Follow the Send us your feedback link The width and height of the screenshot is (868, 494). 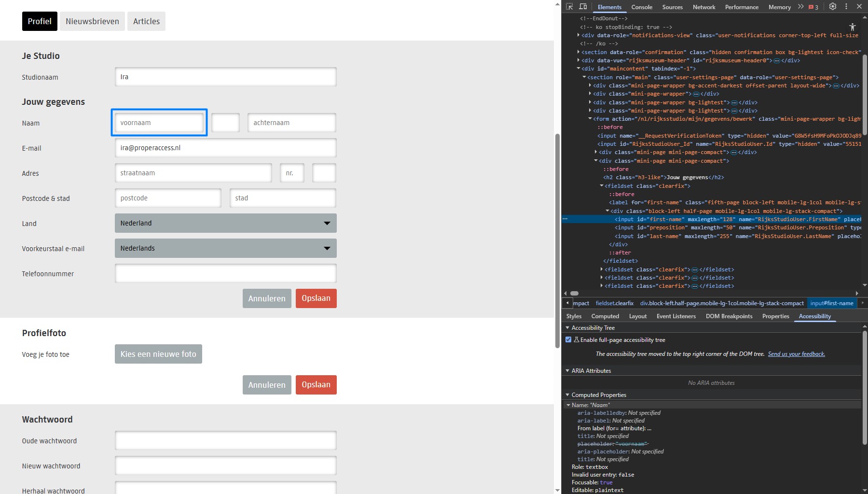(796, 354)
